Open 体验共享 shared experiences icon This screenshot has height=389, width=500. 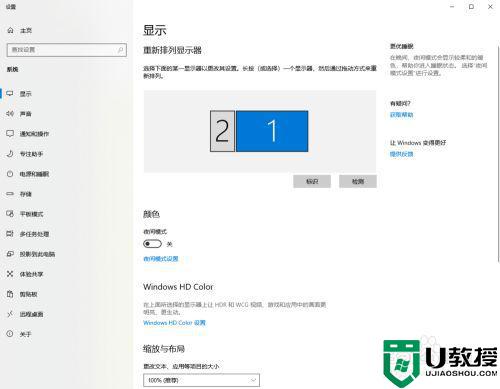pos(10,274)
